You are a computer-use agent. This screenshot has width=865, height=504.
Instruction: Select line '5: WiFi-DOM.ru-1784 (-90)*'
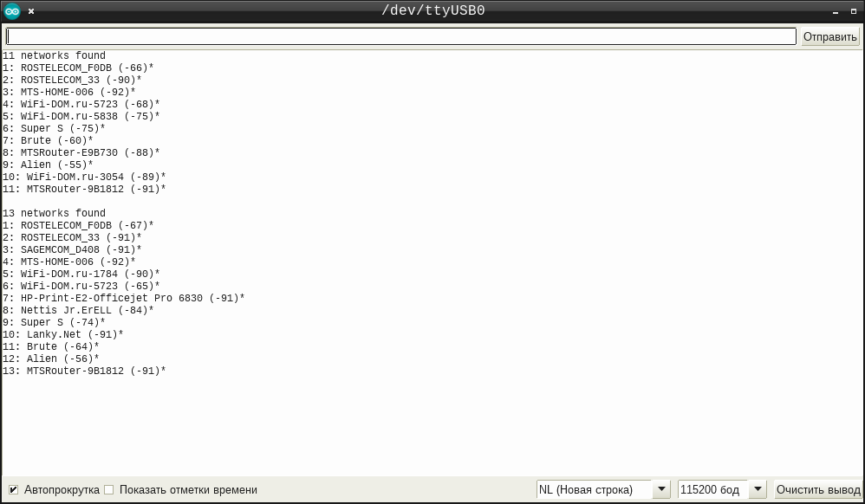tap(81, 274)
